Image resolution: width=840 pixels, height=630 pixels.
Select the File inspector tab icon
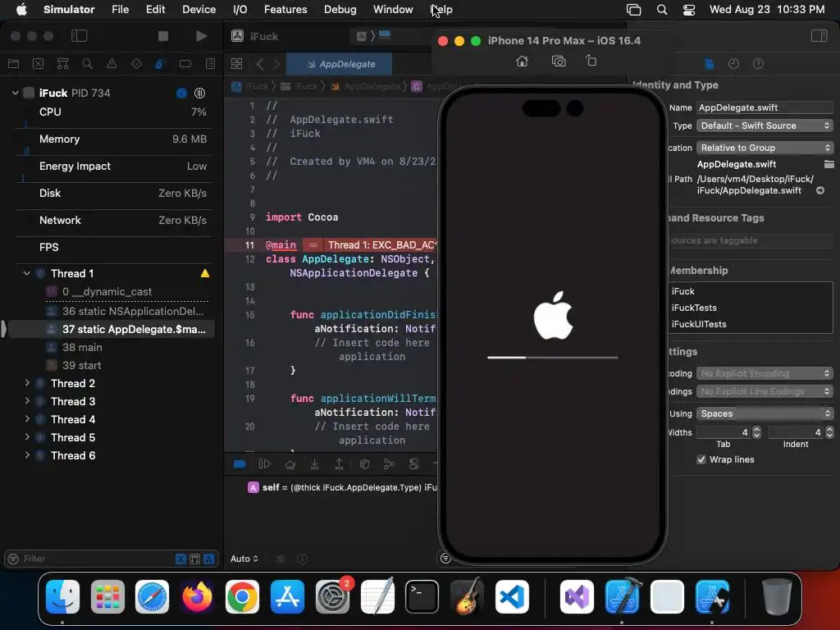click(x=710, y=64)
